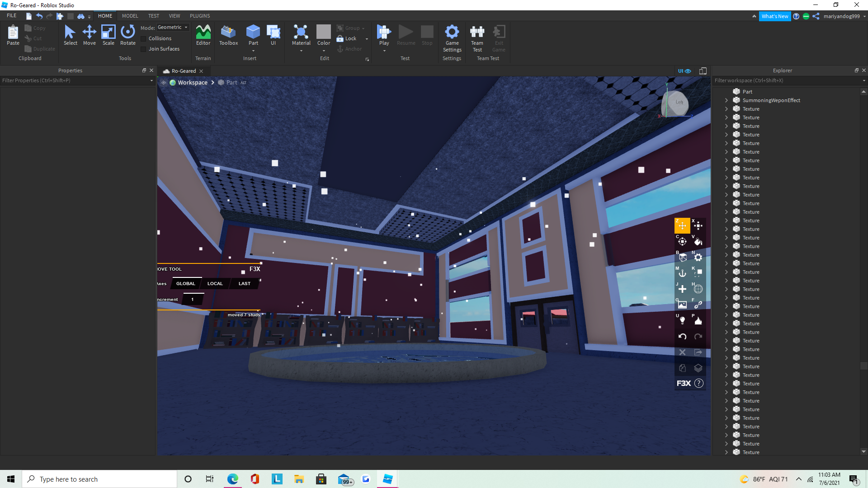The width and height of the screenshot is (868, 488).
Task: Select the F3X Paint bucket tool (V)
Action: [698, 241]
